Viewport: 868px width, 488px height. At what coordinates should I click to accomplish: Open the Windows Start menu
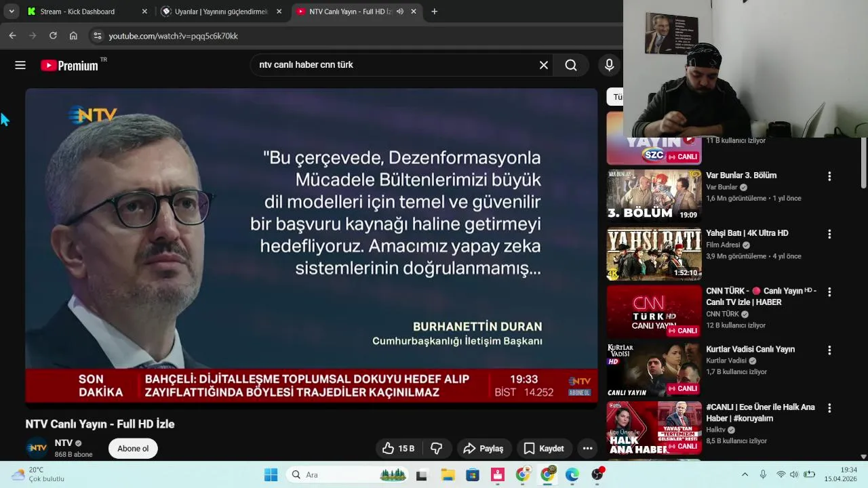pos(271,474)
